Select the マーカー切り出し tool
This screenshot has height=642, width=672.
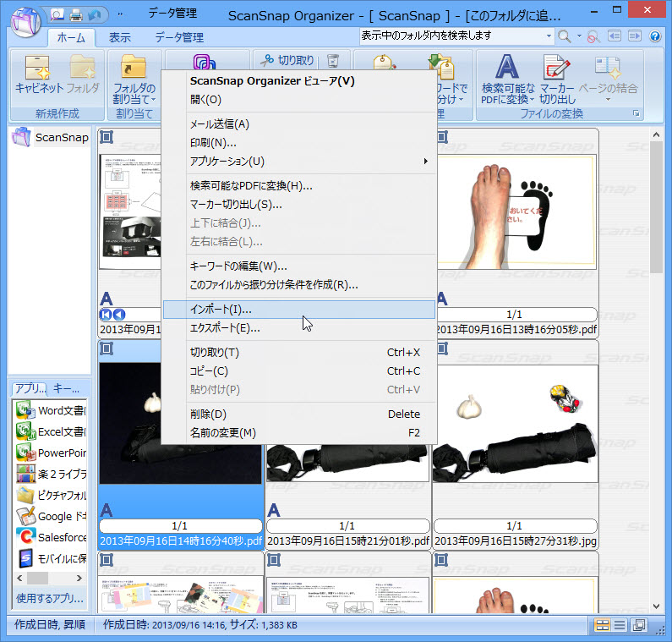pos(557,79)
